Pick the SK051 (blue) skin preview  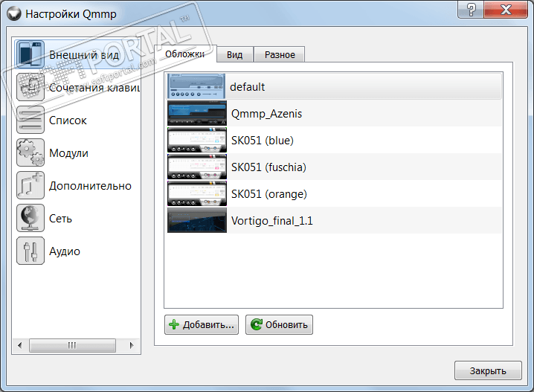click(197, 140)
